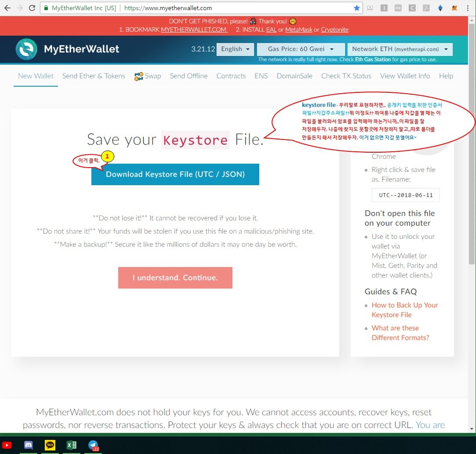Click the Swap icon in the navigation bar
The height and width of the screenshot is (454, 476).
(138, 76)
